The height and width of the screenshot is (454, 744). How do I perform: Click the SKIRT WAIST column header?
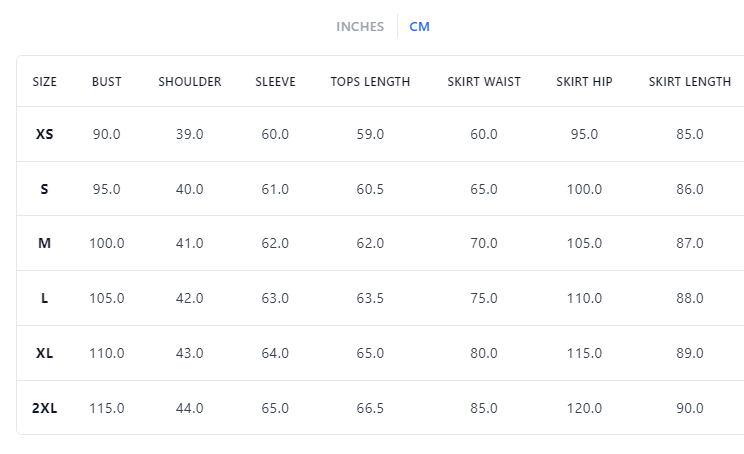tap(484, 82)
